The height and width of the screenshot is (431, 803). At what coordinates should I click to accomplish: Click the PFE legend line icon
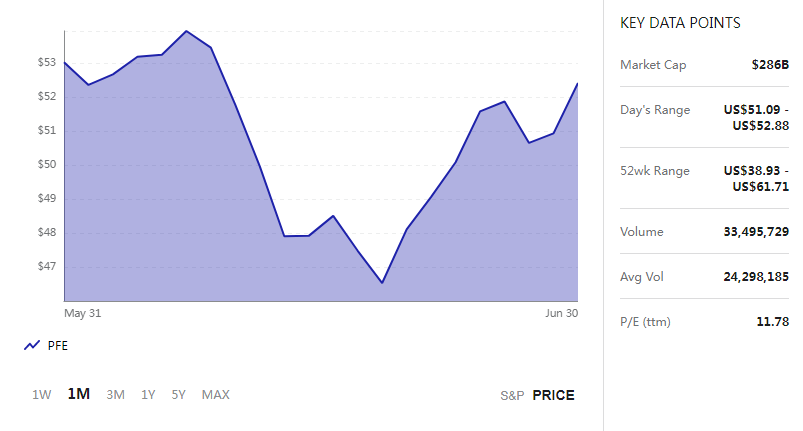[x=32, y=346]
